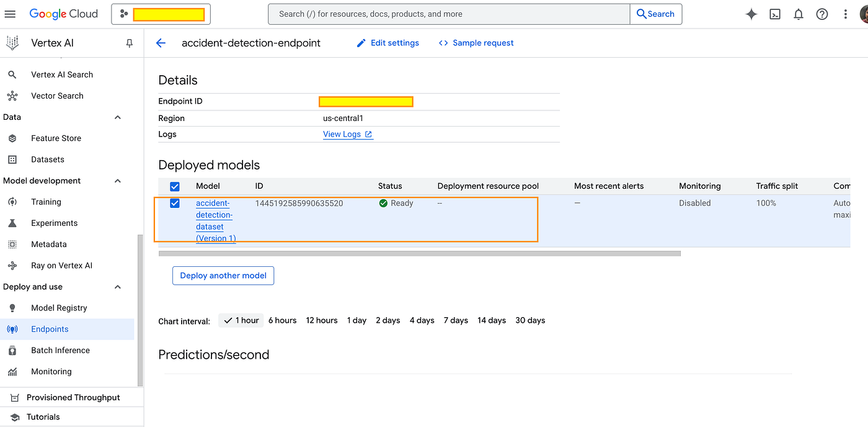
Task: Click the Model Registry lightbulb icon
Action: [x=12, y=308]
